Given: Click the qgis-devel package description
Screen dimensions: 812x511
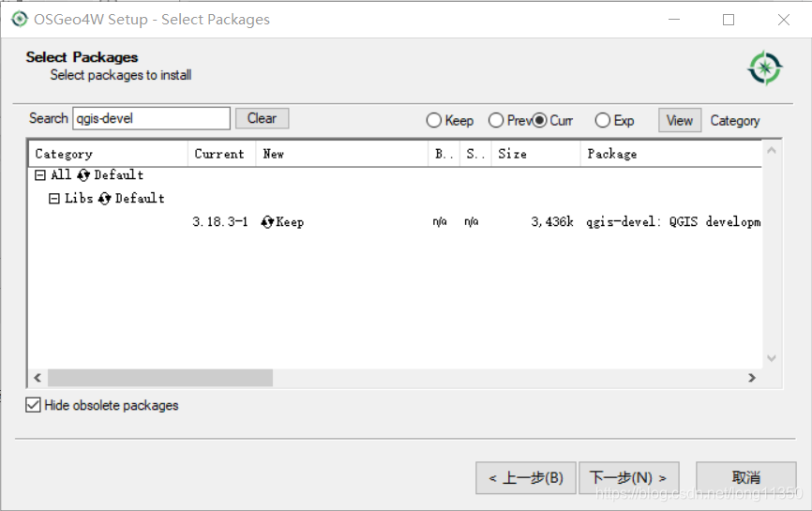Looking at the screenshot, I should click(x=673, y=222).
